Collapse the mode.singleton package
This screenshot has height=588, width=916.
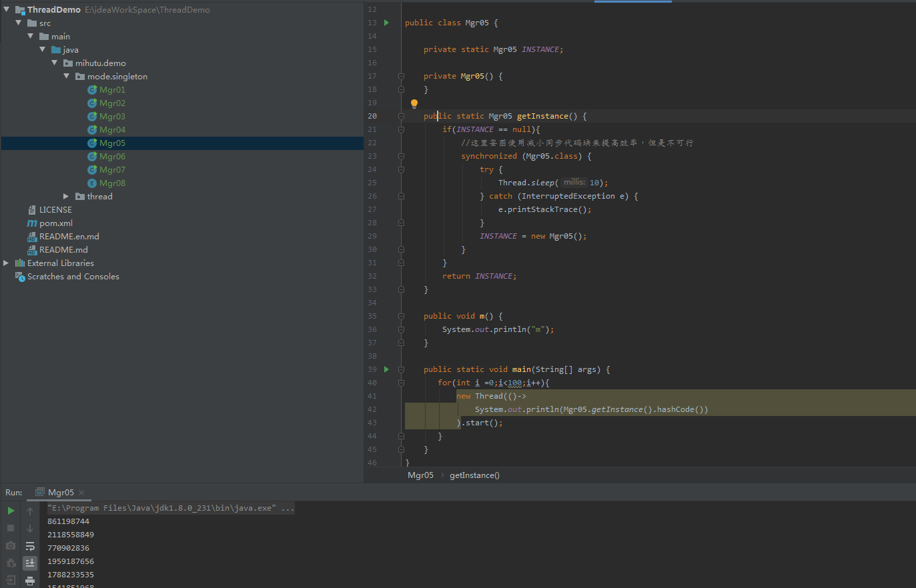click(x=66, y=77)
